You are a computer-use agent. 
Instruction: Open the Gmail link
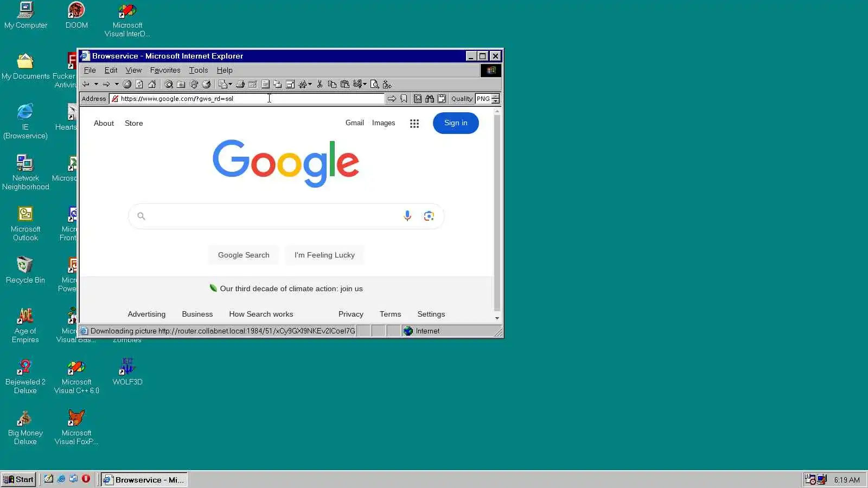pyautogui.click(x=355, y=123)
